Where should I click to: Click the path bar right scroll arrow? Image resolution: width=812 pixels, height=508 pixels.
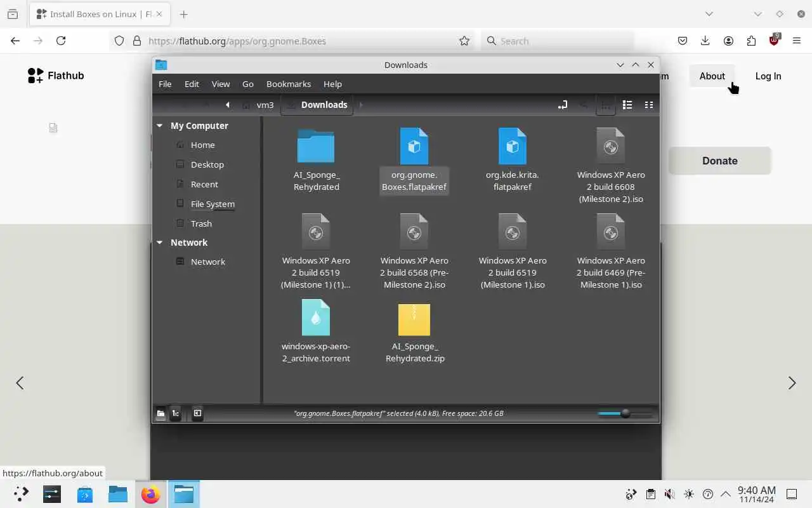click(x=361, y=105)
